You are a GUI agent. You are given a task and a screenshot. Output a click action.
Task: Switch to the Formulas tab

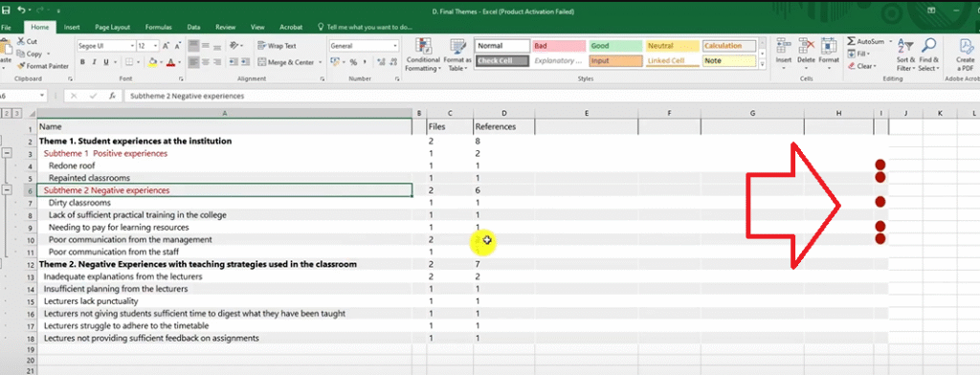[x=159, y=28]
